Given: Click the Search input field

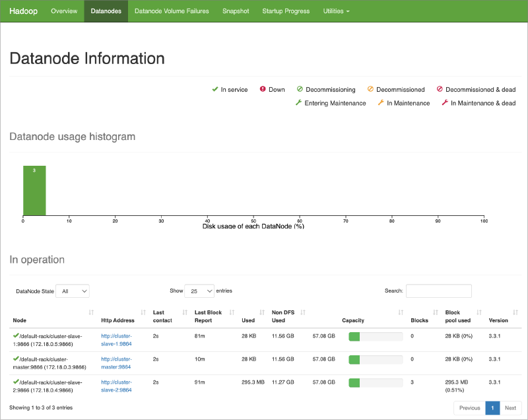Looking at the screenshot, I should [x=438, y=291].
